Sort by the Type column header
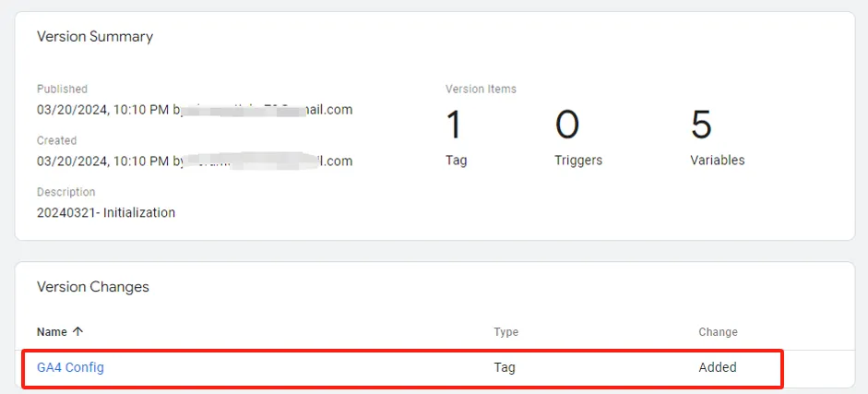This screenshot has width=868, height=394. click(x=506, y=332)
